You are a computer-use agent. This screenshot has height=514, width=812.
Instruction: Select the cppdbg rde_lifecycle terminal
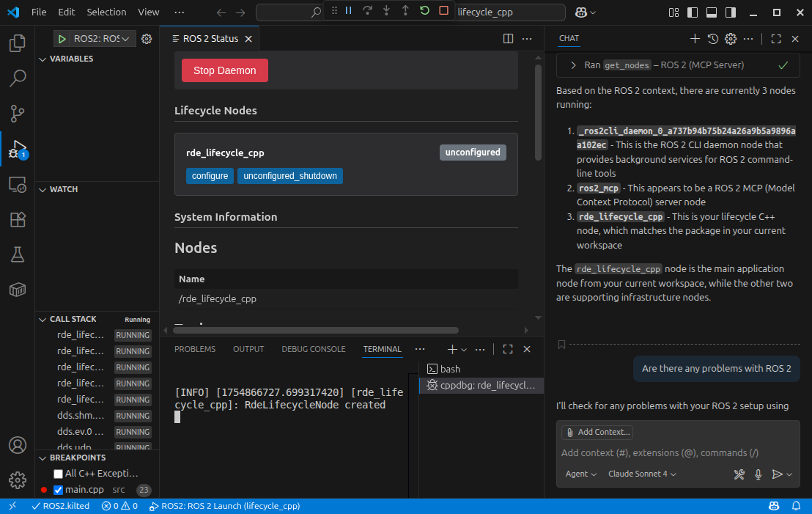point(481,386)
